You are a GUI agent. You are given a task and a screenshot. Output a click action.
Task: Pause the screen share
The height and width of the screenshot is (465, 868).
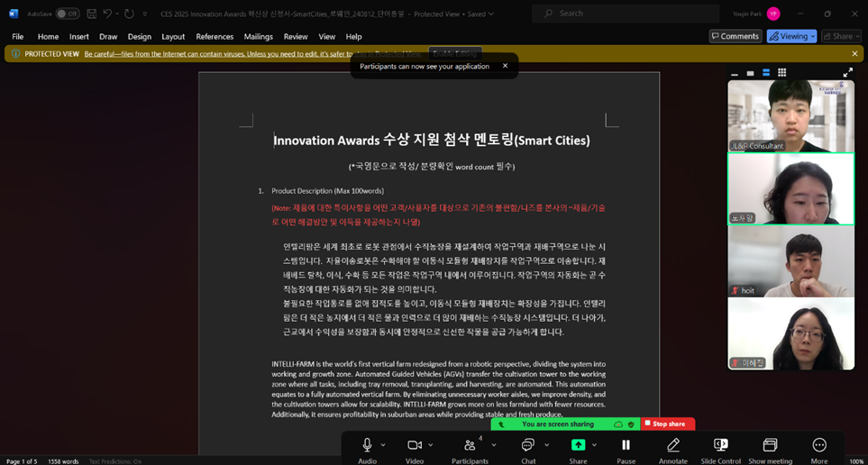click(x=626, y=445)
